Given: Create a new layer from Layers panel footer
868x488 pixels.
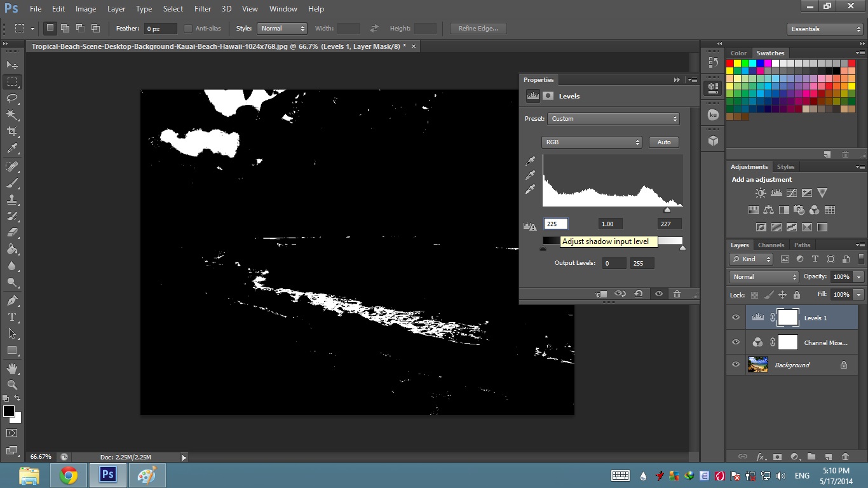Looking at the screenshot, I should (828, 456).
